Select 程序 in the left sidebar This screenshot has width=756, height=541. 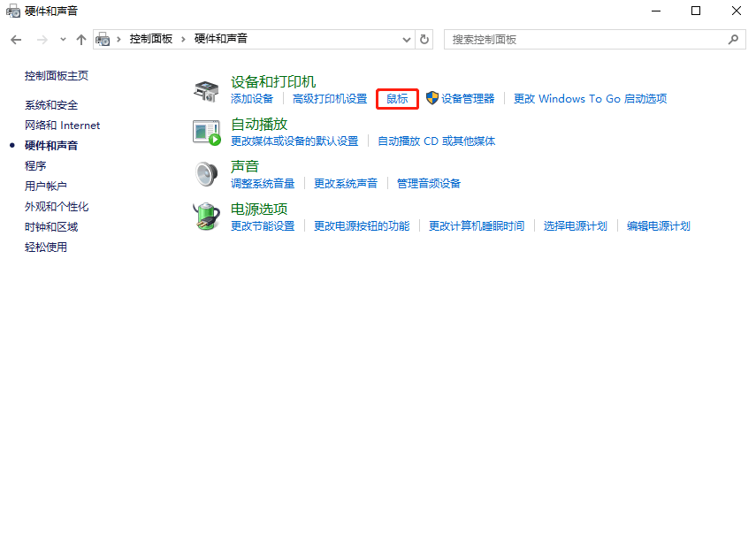[x=35, y=165]
